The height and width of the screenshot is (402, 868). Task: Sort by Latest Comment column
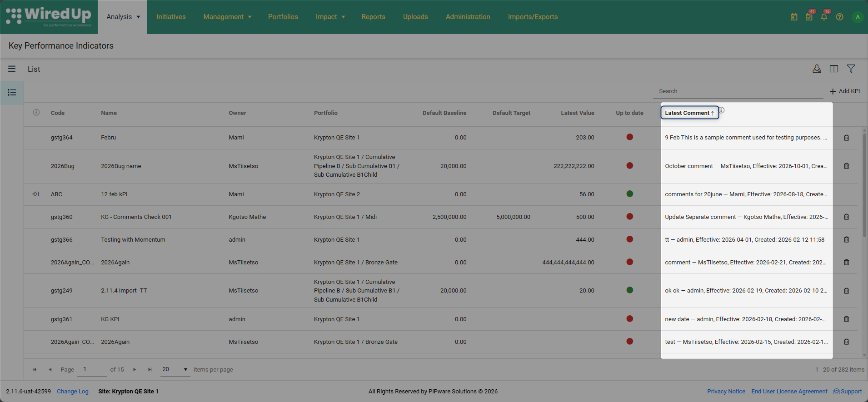689,113
